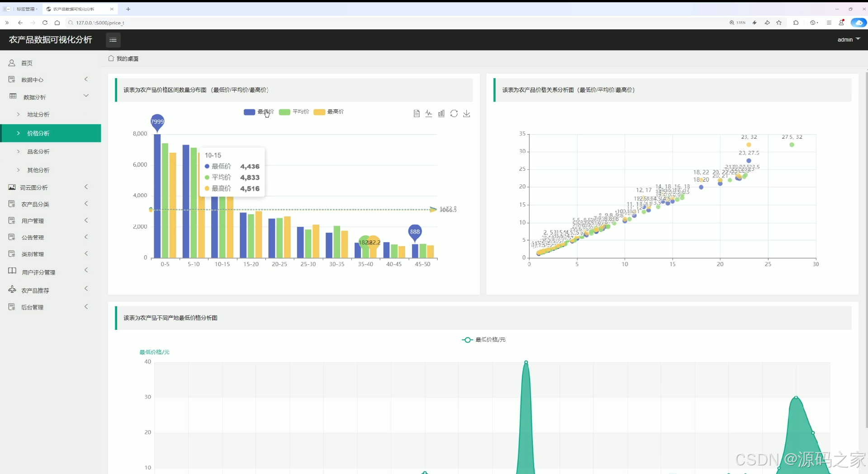Viewport: 868px width, 474px height.
Task: Expand the 用户管理 sidebar menu
Action: point(50,221)
